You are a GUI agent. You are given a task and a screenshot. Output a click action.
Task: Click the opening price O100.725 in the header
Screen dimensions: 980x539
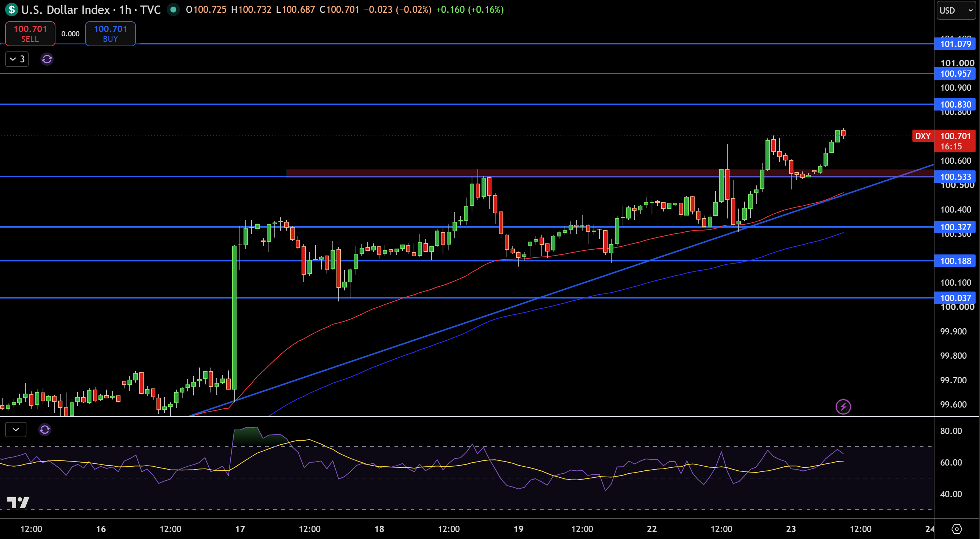[206, 10]
